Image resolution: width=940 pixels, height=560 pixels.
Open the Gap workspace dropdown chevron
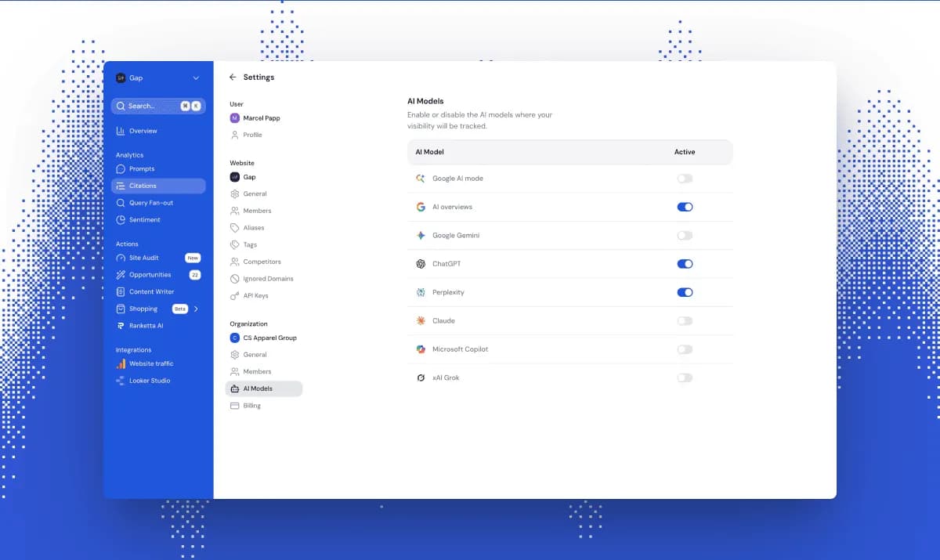coord(196,78)
